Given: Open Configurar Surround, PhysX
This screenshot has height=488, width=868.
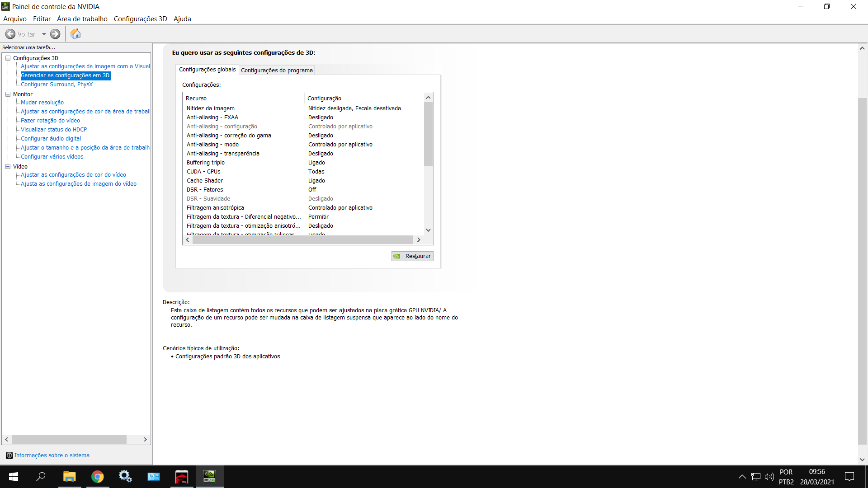Looking at the screenshot, I should tap(57, 84).
